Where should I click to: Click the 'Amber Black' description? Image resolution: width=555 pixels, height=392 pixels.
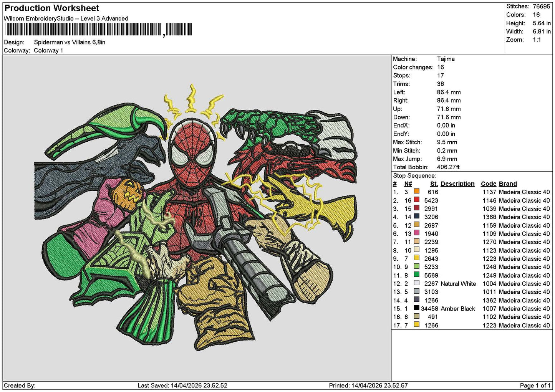[458, 309]
